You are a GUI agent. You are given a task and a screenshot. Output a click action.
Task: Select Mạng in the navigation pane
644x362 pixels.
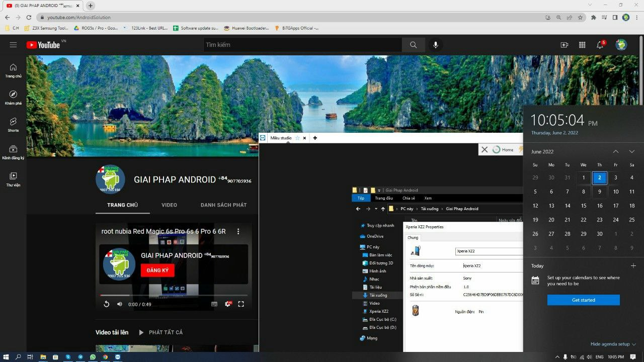click(x=368, y=338)
